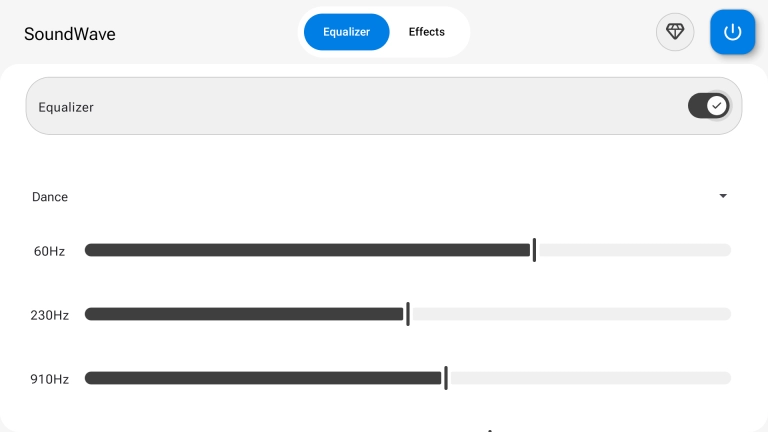Click the 60Hz slider handle
This screenshot has height=432, width=768.
pos(534,250)
